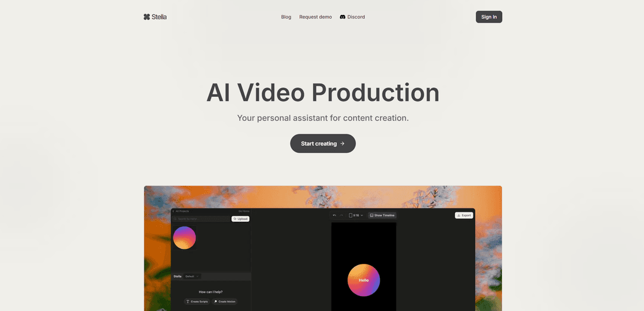This screenshot has width=644, height=311.
Task: Open the Discord link
Action: click(352, 17)
